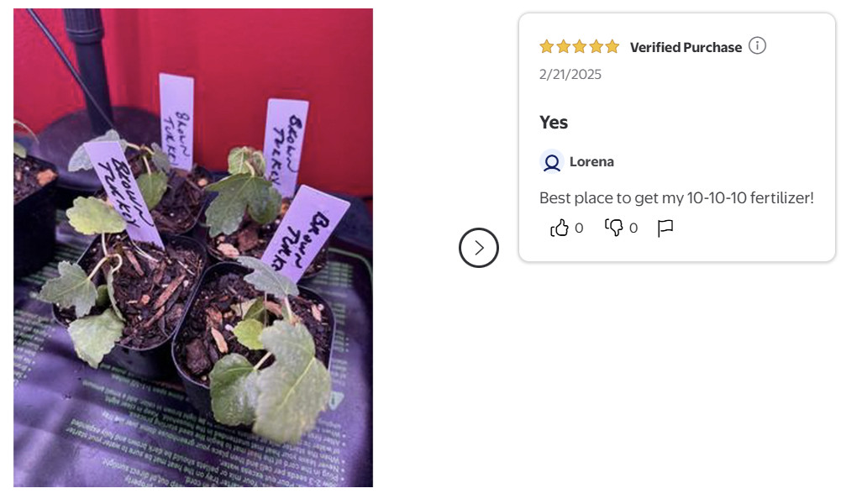Open the Verified Purchase info icon
This screenshot has width=841, height=504.
[757, 46]
